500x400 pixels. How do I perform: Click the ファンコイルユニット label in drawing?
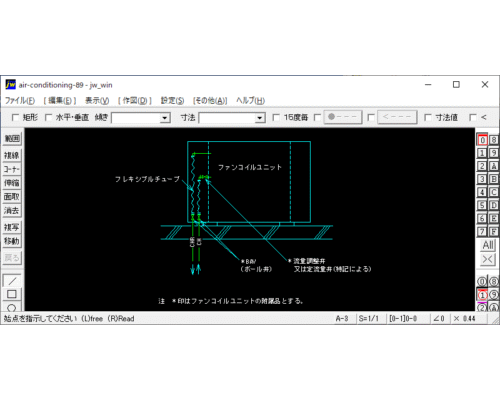[250, 167]
